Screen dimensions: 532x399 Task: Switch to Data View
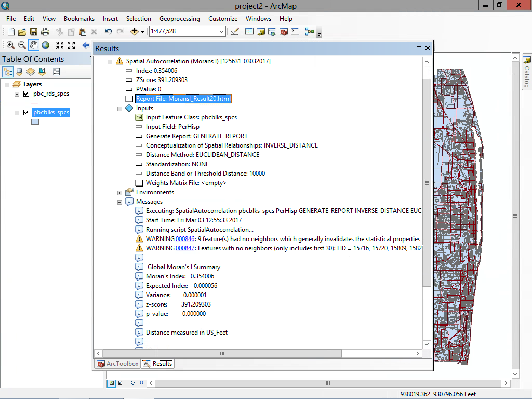[112, 383]
